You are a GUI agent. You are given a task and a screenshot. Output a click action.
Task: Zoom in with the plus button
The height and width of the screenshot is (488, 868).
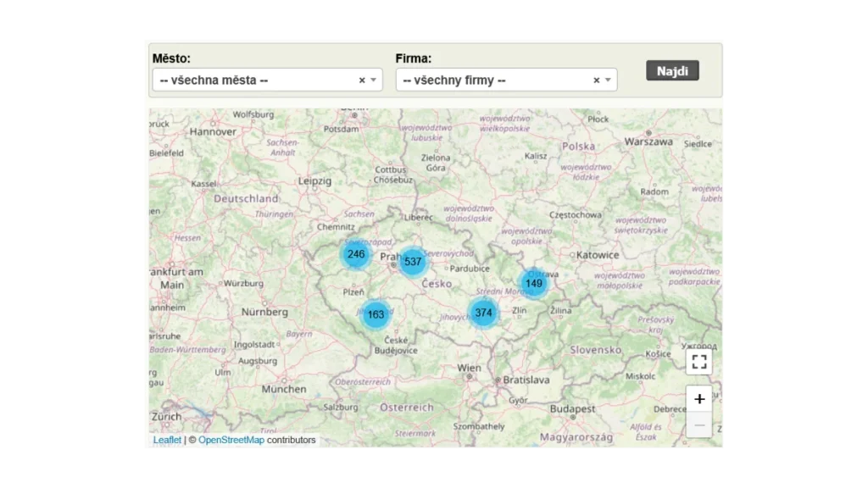coord(699,399)
